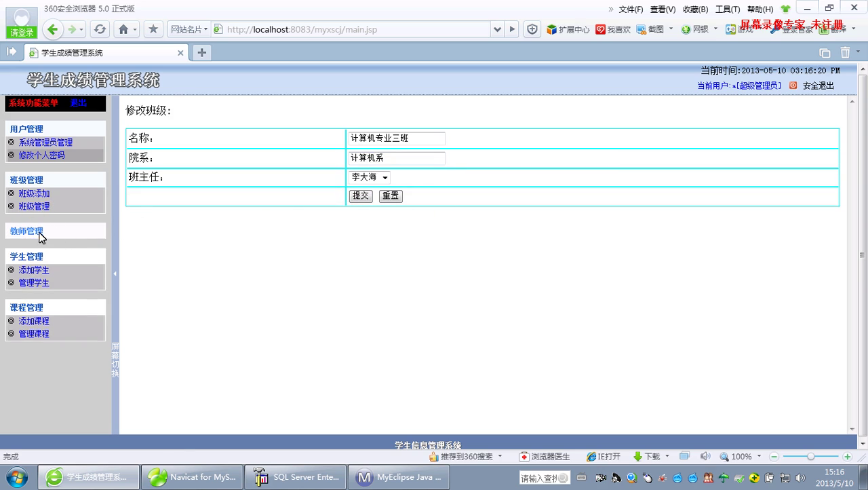This screenshot has height=490, width=868.
Task: Click the restore windows icon on tab bar
Action: (x=825, y=52)
